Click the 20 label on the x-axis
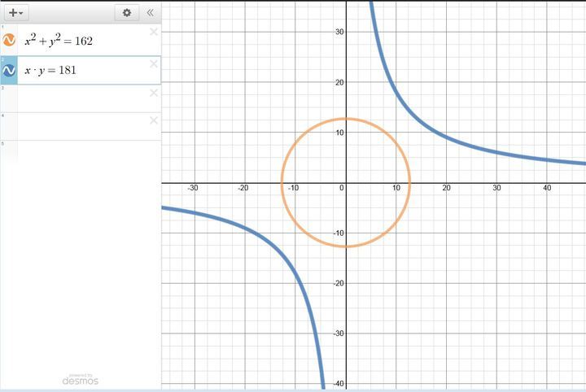The width and height of the screenshot is (586, 392). (446, 189)
